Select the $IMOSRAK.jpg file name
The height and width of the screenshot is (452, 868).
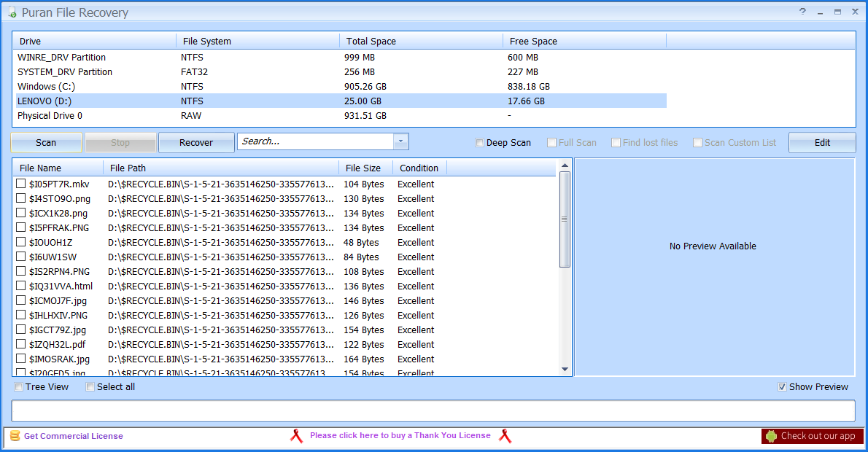(x=59, y=359)
